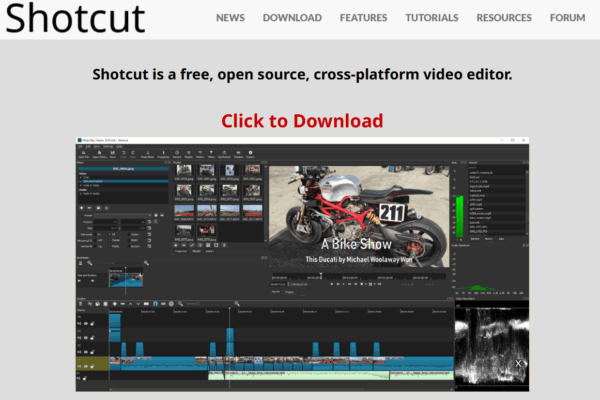
Task: Open the Keyframes toolbar icon
Action: [224, 154]
